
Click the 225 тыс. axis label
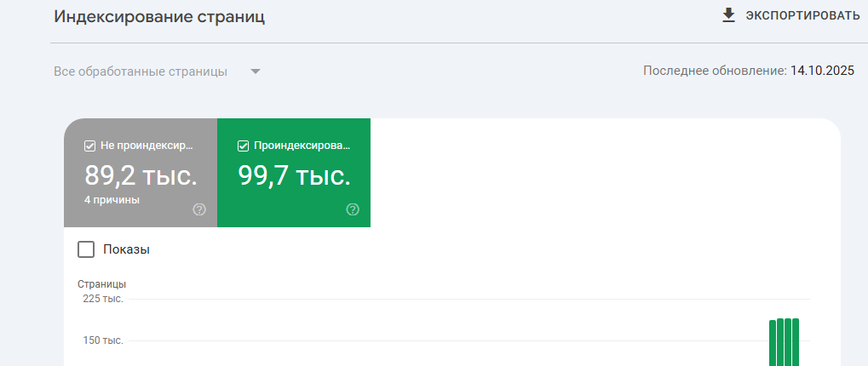coord(103,299)
